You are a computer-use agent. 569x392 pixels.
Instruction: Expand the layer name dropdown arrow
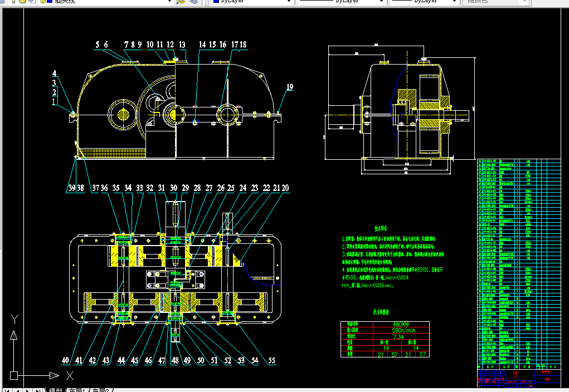tap(169, 2)
